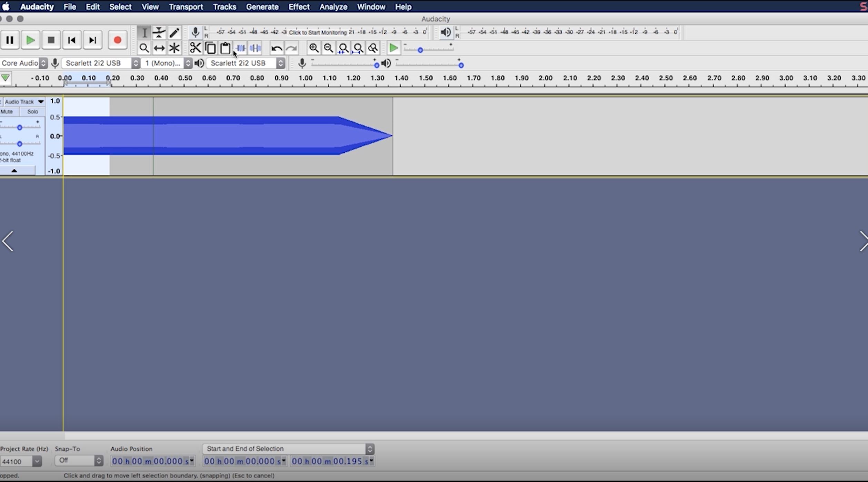The width and height of the screenshot is (868, 482).
Task: Click the Trim audio icon
Action: pyautogui.click(x=241, y=48)
